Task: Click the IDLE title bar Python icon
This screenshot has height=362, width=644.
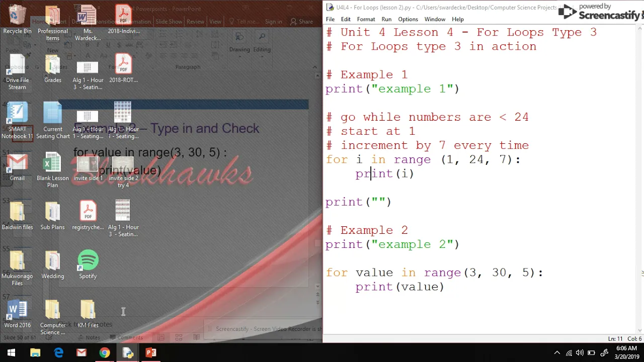Action: click(330, 7)
